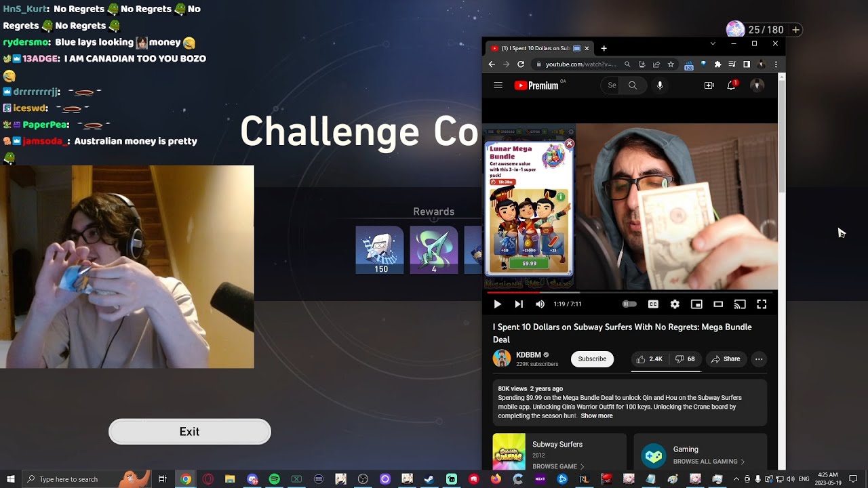
Task: Start YouTube voice search with microphone
Action: [x=660, y=85]
